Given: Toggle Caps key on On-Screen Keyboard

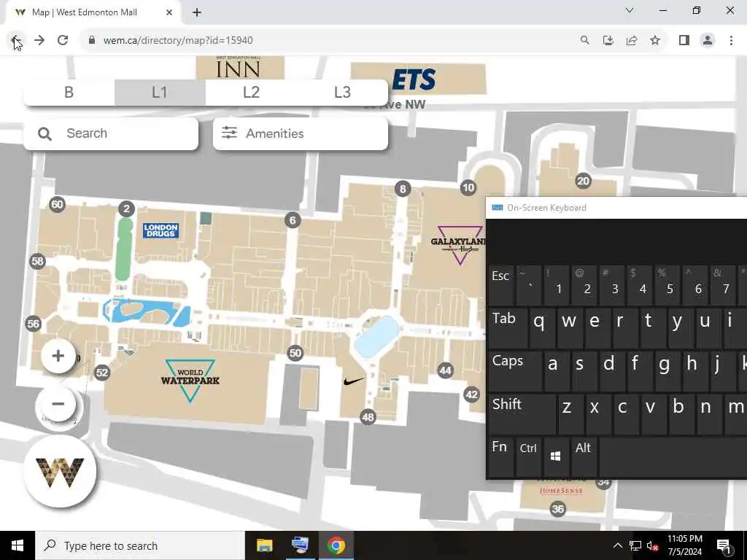Looking at the screenshot, I should coord(514,371).
